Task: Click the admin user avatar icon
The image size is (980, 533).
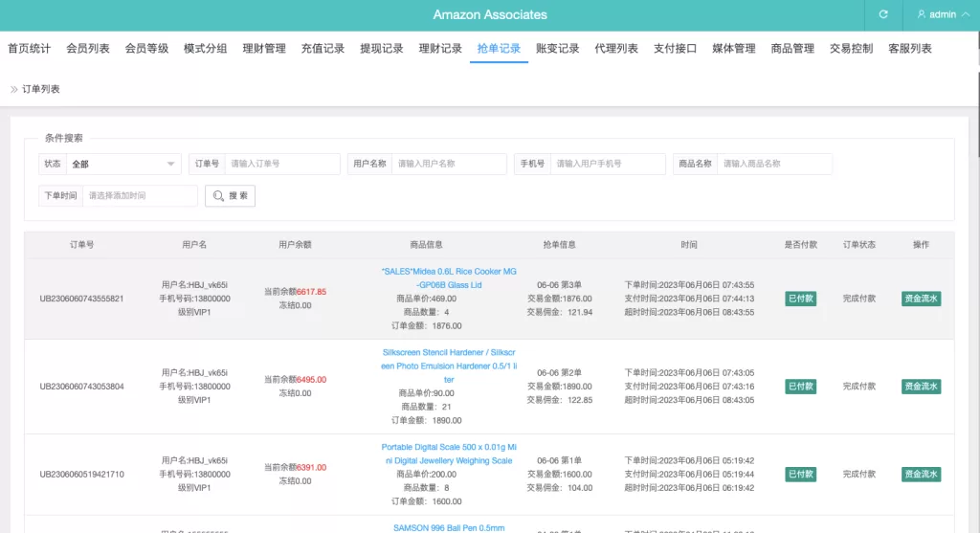Action: point(922,14)
